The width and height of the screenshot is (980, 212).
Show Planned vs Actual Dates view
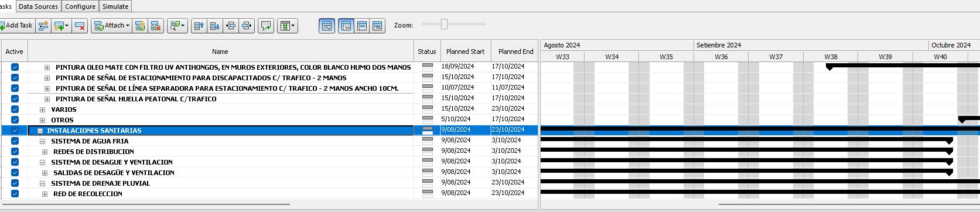coord(378,26)
